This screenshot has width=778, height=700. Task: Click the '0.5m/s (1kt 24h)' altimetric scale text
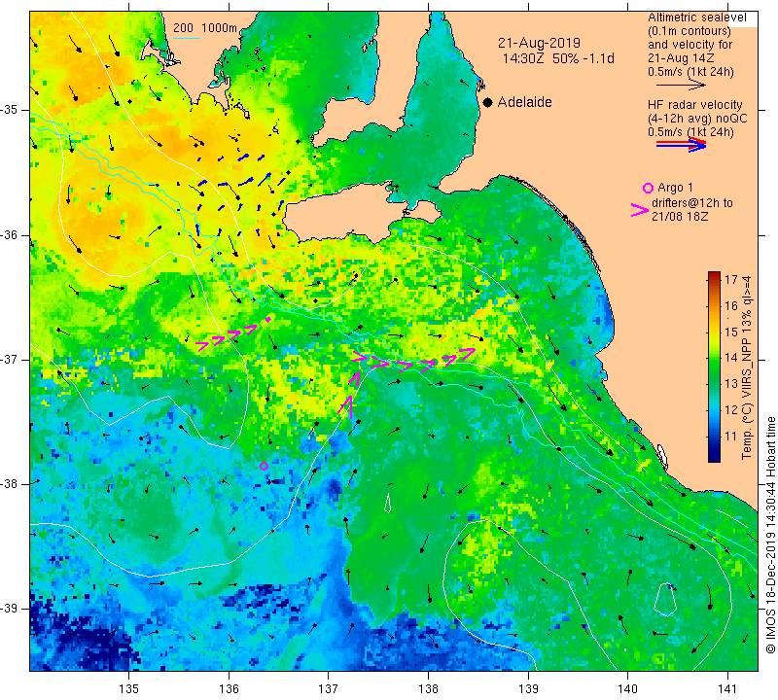click(x=690, y=72)
